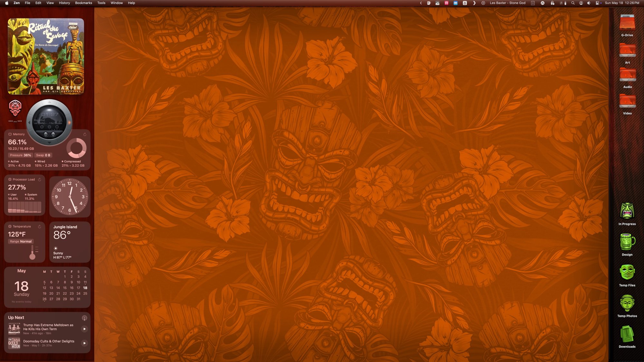Open the File menu
Image resolution: width=644 pixels, height=362 pixels.
pos(27,3)
